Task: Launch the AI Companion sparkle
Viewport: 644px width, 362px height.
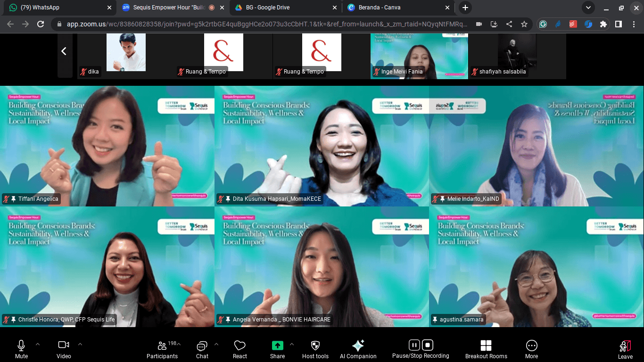Action: [358, 349]
